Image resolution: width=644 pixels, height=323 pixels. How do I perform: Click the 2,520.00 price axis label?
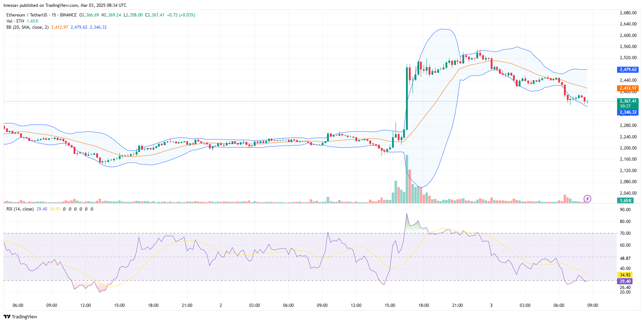628,58
